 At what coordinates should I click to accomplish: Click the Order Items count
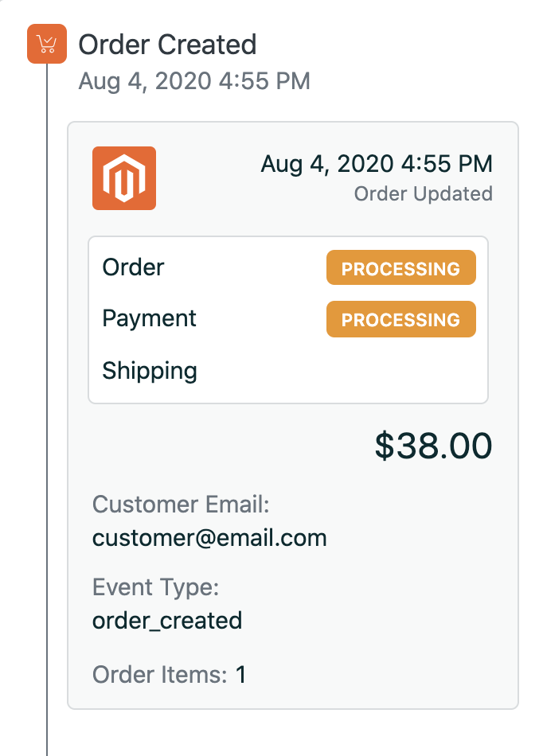point(240,675)
